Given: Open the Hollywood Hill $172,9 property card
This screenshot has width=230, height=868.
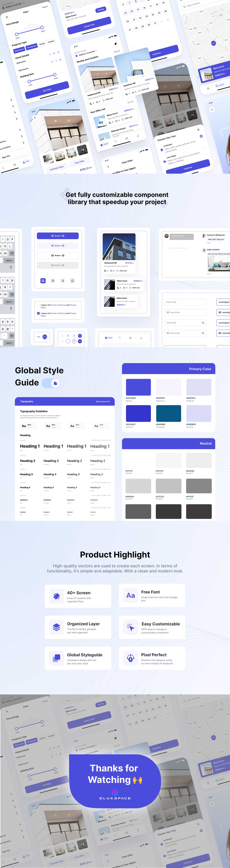Looking at the screenshot, I should pyautogui.click(x=119, y=253).
